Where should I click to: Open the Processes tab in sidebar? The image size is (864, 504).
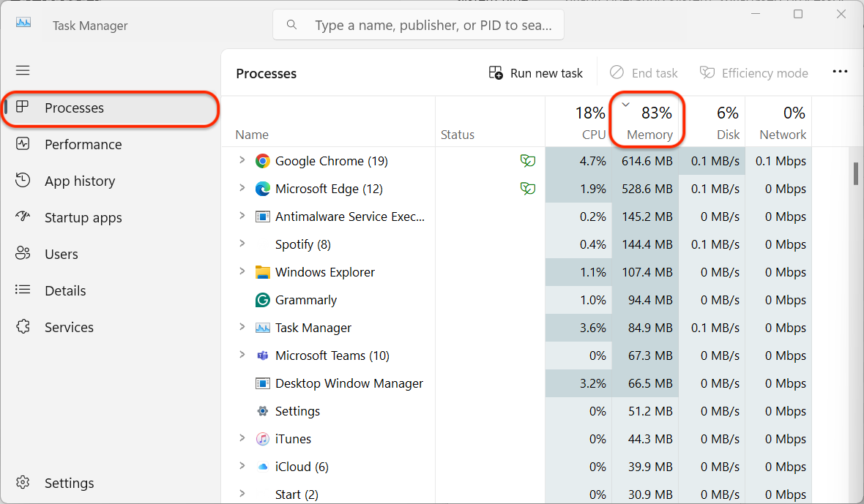(111, 108)
